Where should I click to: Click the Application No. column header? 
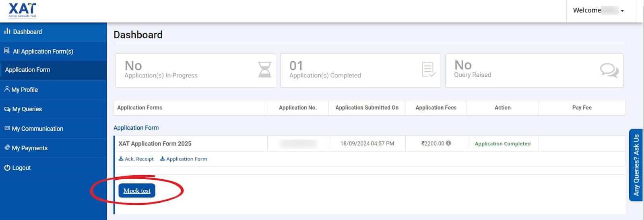coord(298,108)
